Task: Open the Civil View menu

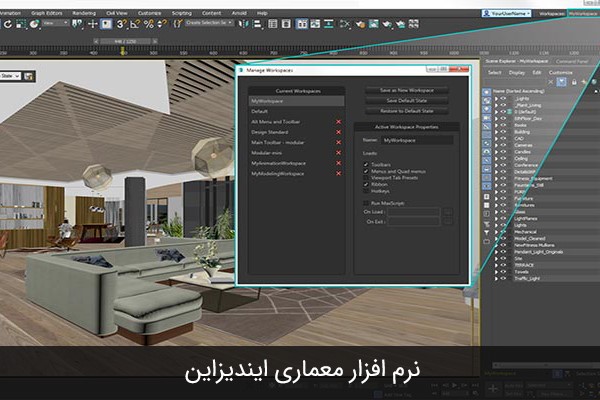Action: 117,13
